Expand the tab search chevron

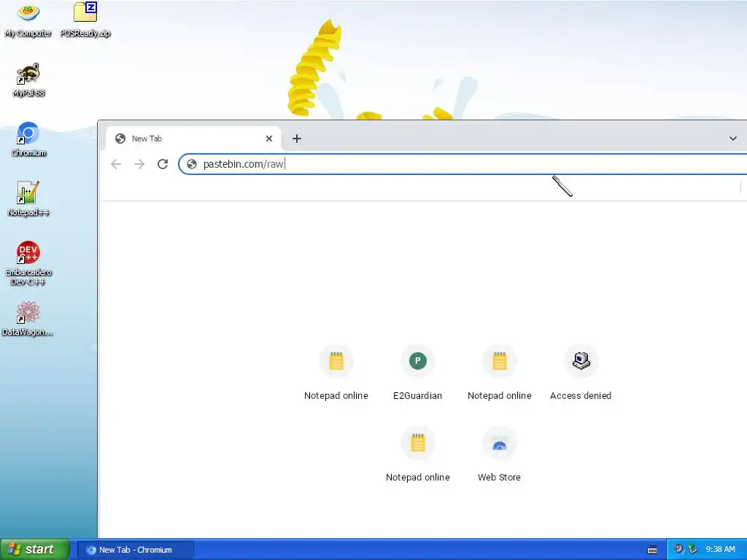(732, 139)
